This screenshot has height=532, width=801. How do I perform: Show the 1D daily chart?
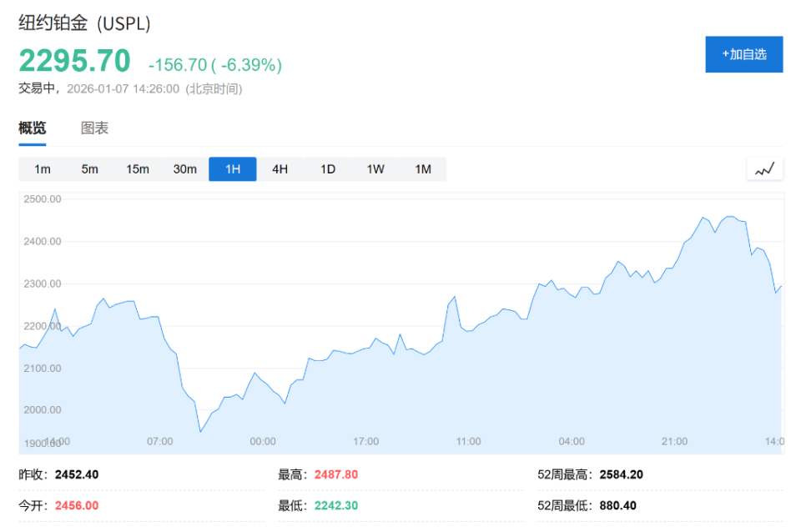pyautogui.click(x=328, y=169)
